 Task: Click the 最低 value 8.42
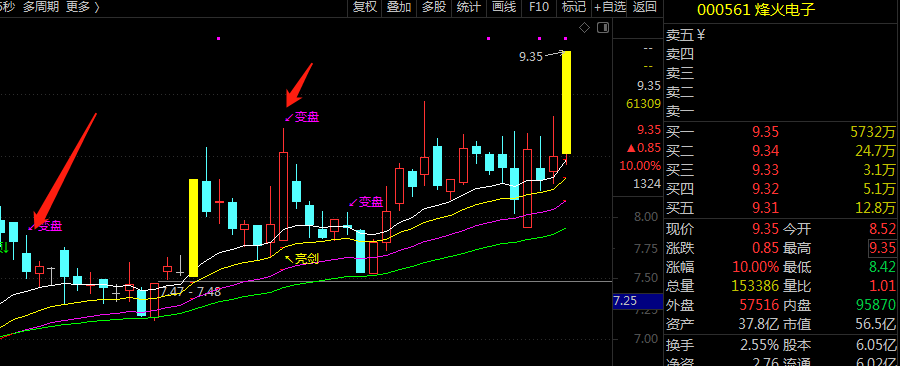coord(882,267)
